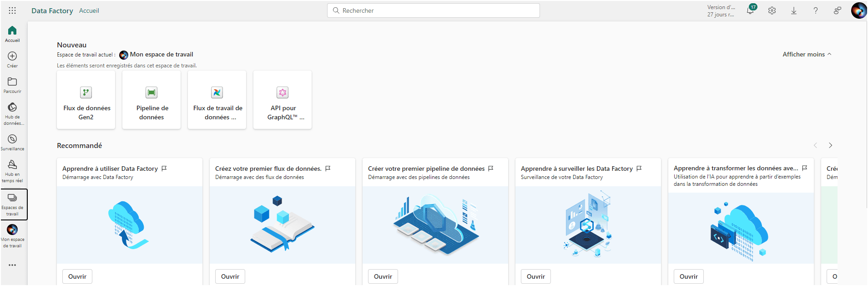Open Espaces de travail in sidebar

[14, 204]
